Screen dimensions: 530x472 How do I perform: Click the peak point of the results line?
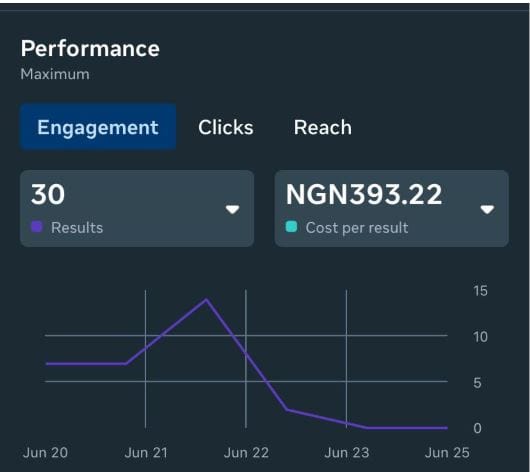pyautogui.click(x=206, y=299)
